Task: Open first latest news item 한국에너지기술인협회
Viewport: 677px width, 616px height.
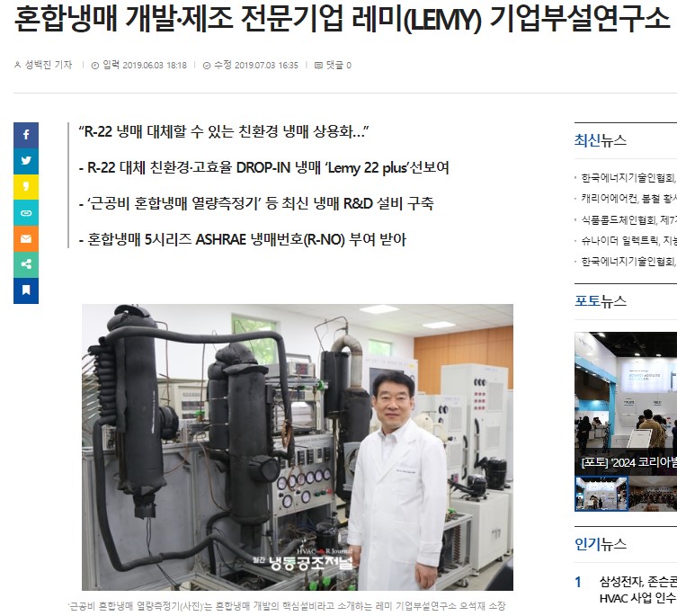Action: (x=628, y=177)
